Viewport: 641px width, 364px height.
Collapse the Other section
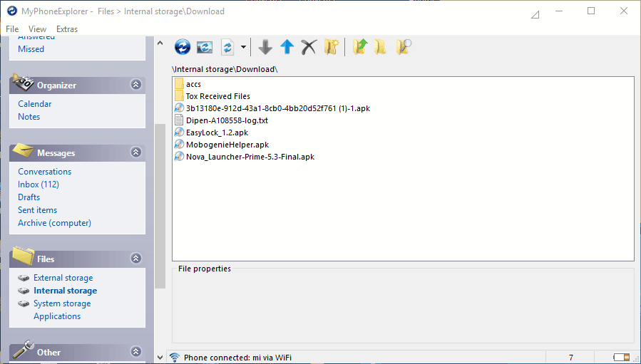135,351
